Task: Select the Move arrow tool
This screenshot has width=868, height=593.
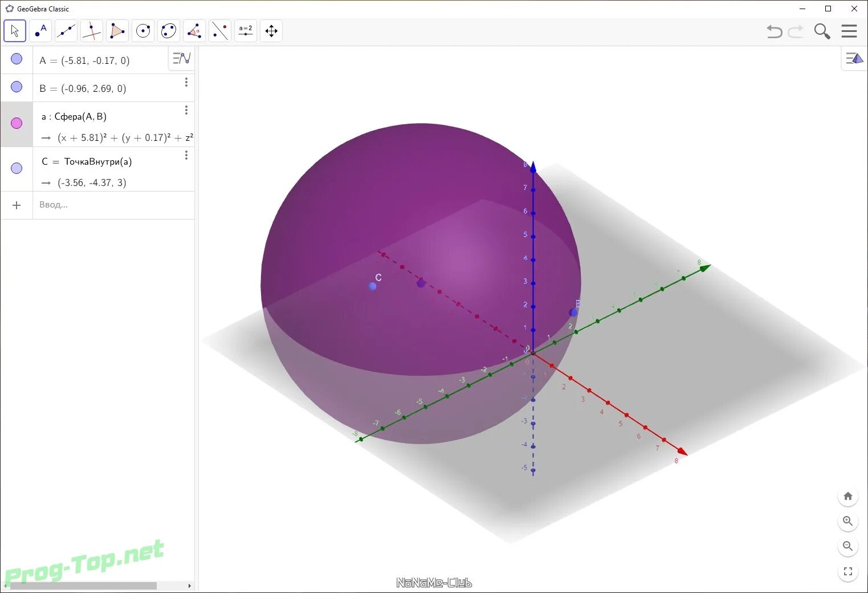Action: 15,31
